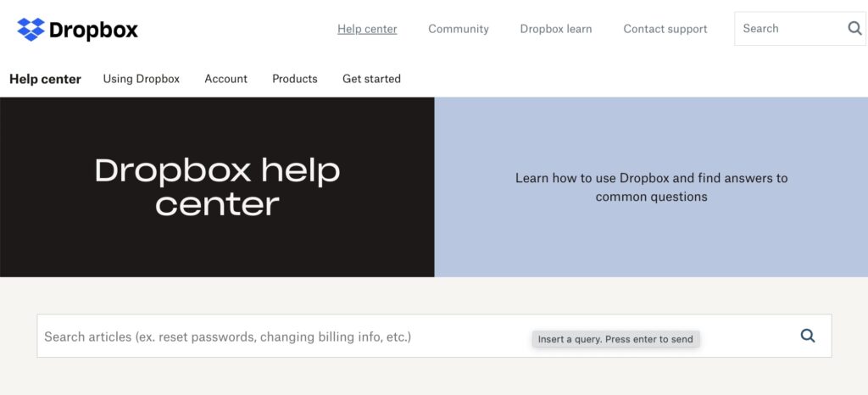Click the 'Insert a query' tooltip
This screenshot has height=395, width=868.
(615, 339)
